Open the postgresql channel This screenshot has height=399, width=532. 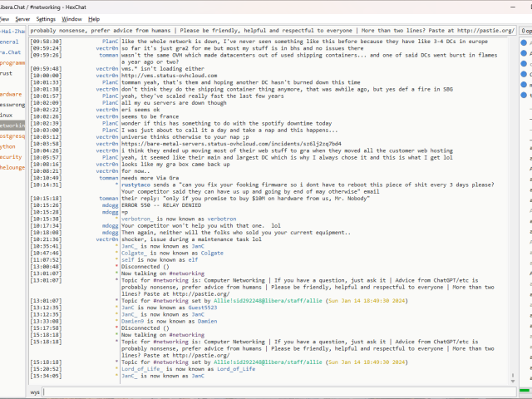point(11,135)
